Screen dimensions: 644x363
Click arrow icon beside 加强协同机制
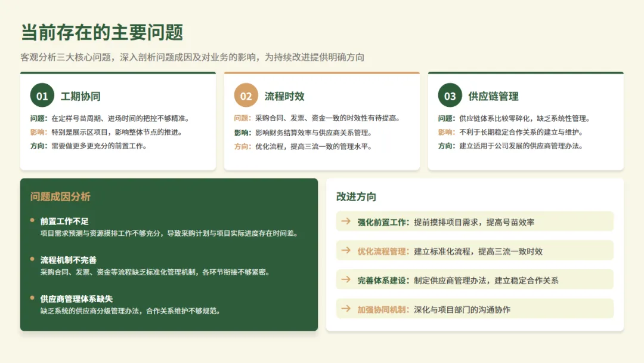pyautogui.click(x=346, y=309)
